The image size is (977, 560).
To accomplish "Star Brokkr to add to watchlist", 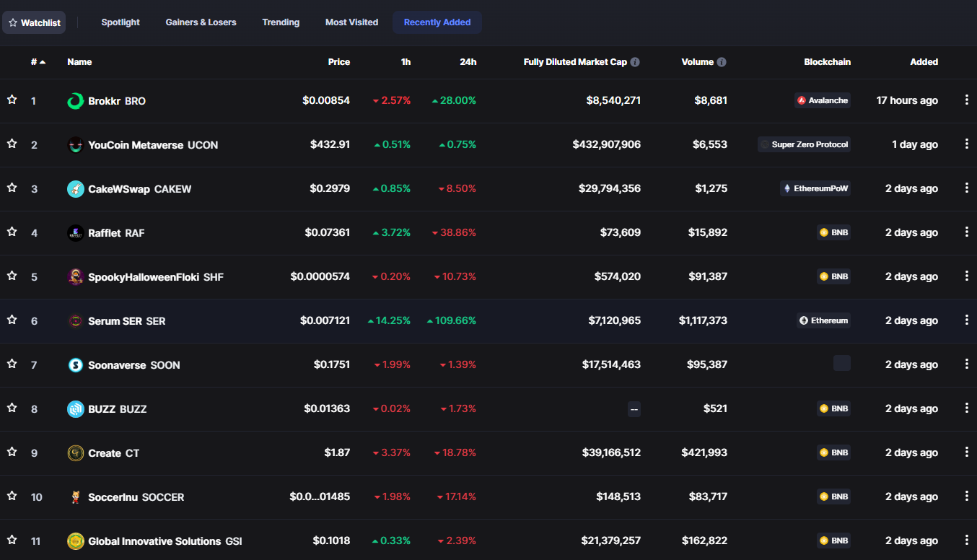I will pos(12,100).
